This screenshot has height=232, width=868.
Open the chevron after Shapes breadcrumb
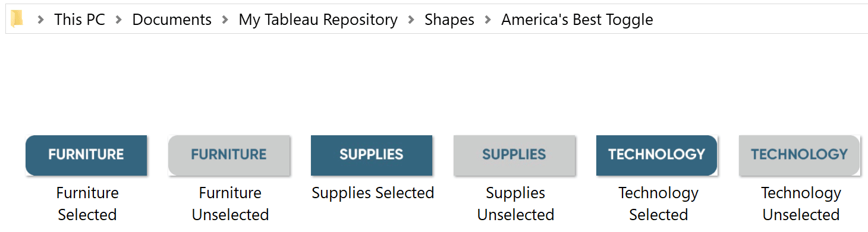tap(488, 20)
